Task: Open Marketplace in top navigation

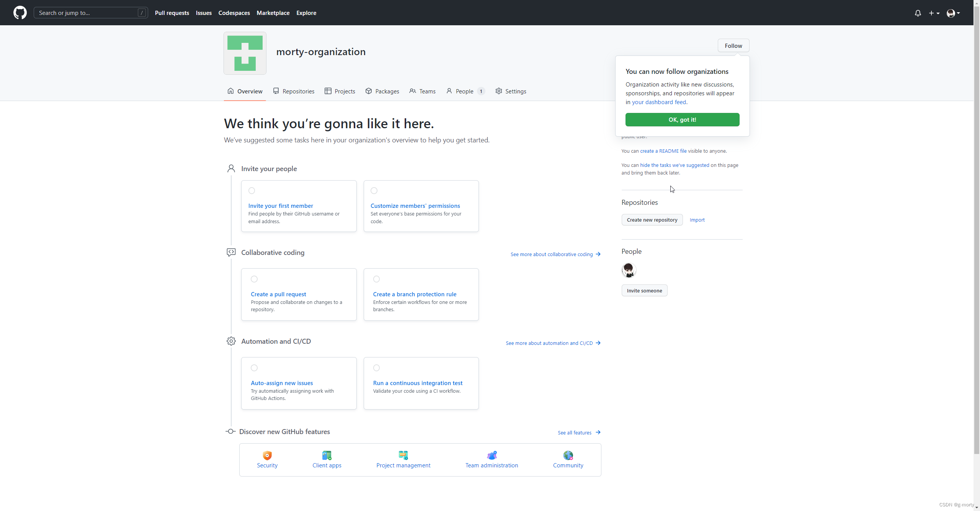Action: point(273,13)
